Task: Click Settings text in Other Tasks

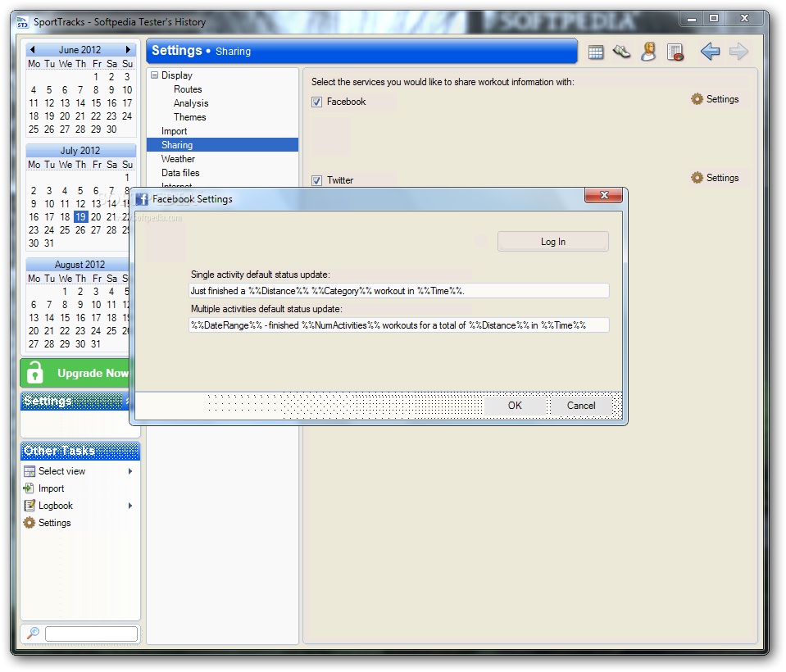Action: tap(55, 523)
